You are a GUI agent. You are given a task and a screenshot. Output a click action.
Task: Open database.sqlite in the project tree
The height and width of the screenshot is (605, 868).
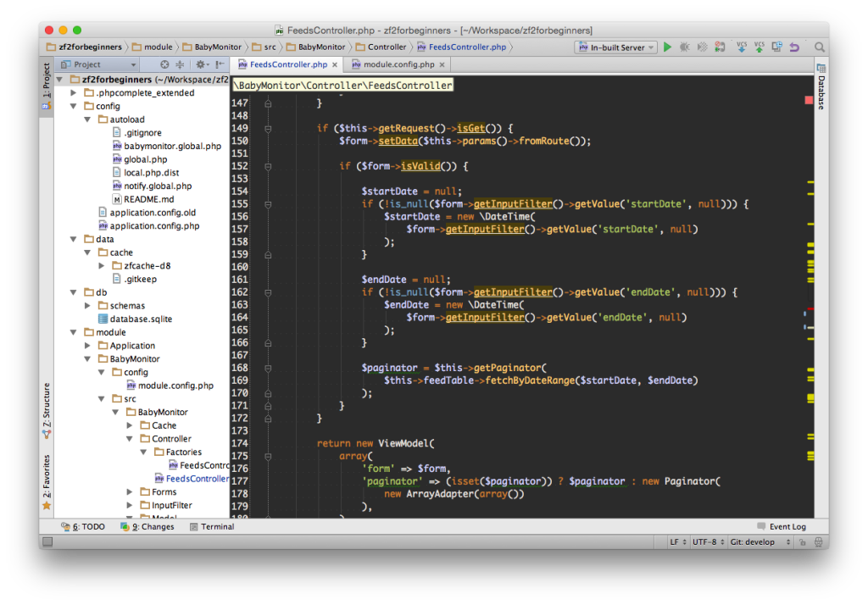click(x=141, y=319)
